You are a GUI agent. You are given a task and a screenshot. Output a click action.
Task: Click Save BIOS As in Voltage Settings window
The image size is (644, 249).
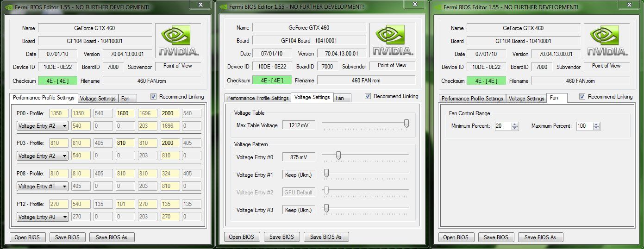coord(326,237)
